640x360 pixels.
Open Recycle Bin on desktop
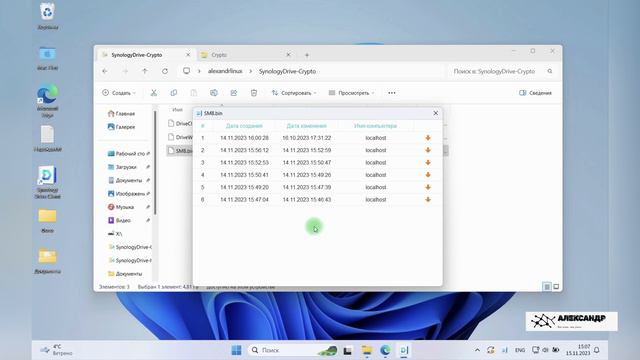pyautogui.click(x=47, y=16)
